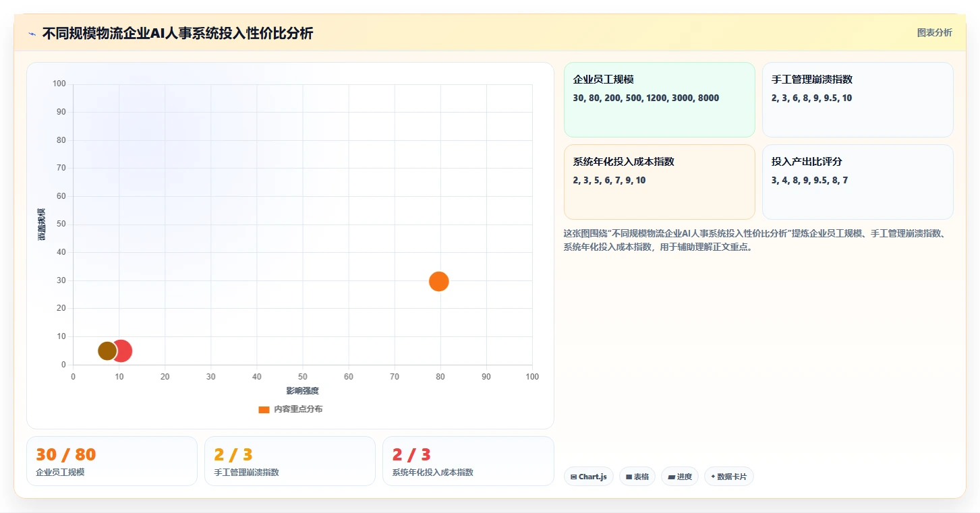Click the 30 / 80 企业员工规模 stat card
Viewport: 980px width, 513px height.
[112, 461]
